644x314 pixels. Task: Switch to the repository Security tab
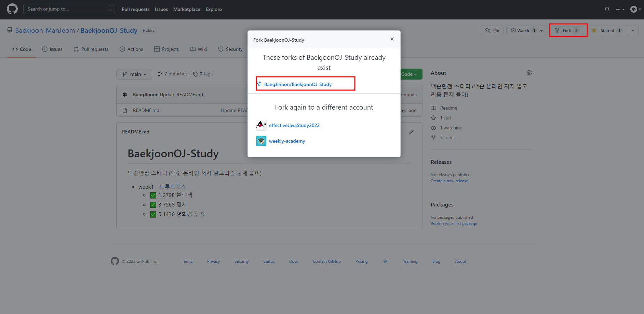tap(230, 49)
